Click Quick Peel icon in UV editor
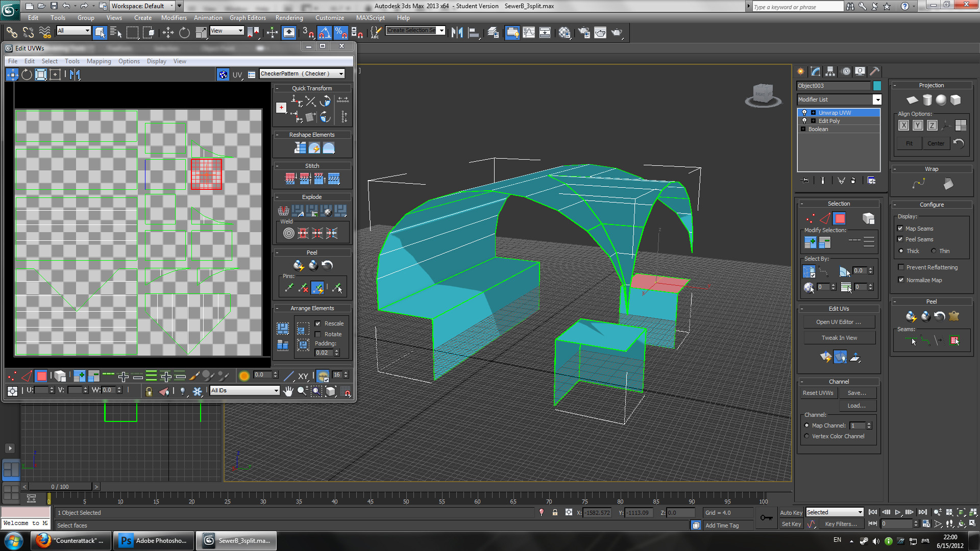The image size is (980, 551). pyautogui.click(x=299, y=265)
